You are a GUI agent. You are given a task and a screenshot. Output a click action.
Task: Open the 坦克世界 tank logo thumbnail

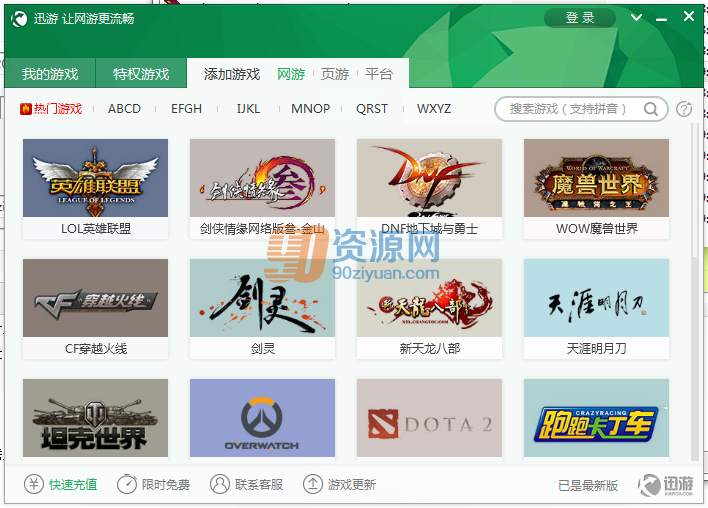tap(95, 418)
